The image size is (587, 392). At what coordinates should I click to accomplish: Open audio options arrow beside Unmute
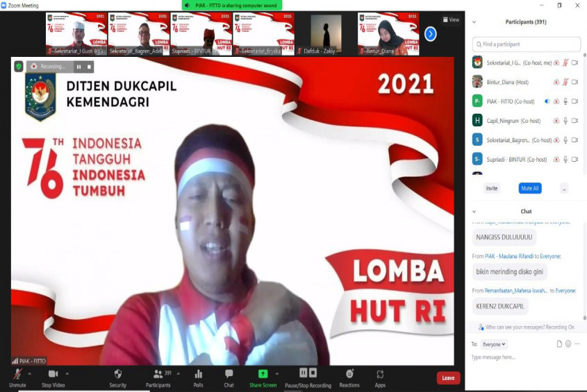[30, 374]
